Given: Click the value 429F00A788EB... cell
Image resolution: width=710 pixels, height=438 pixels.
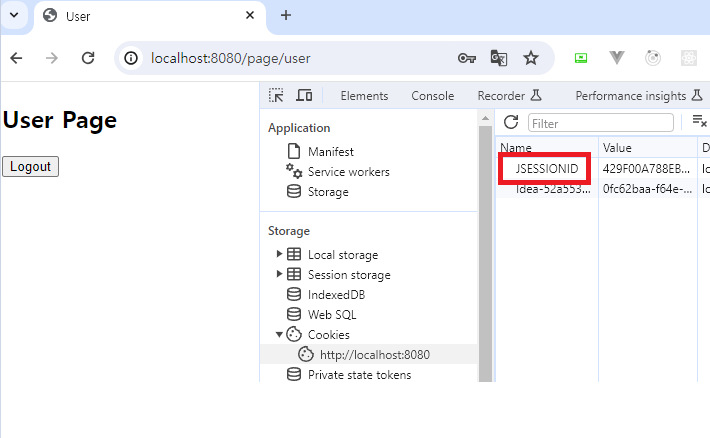Looking at the screenshot, I should (x=646, y=168).
